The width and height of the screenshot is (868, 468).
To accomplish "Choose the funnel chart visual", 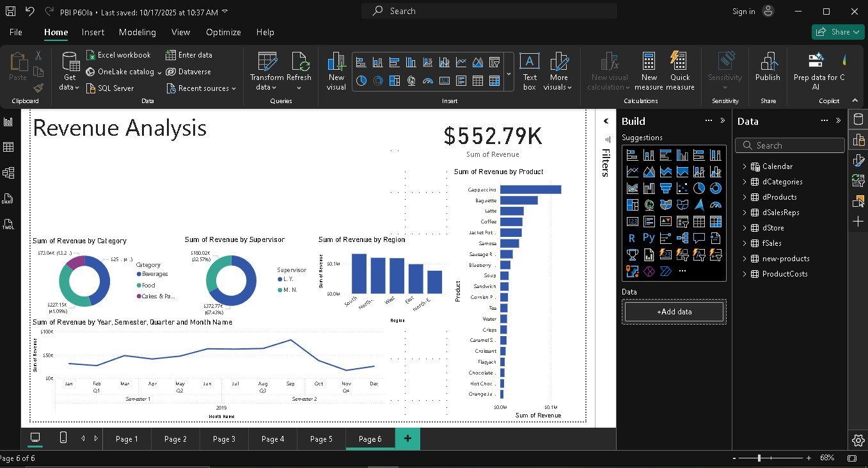I will [665, 188].
